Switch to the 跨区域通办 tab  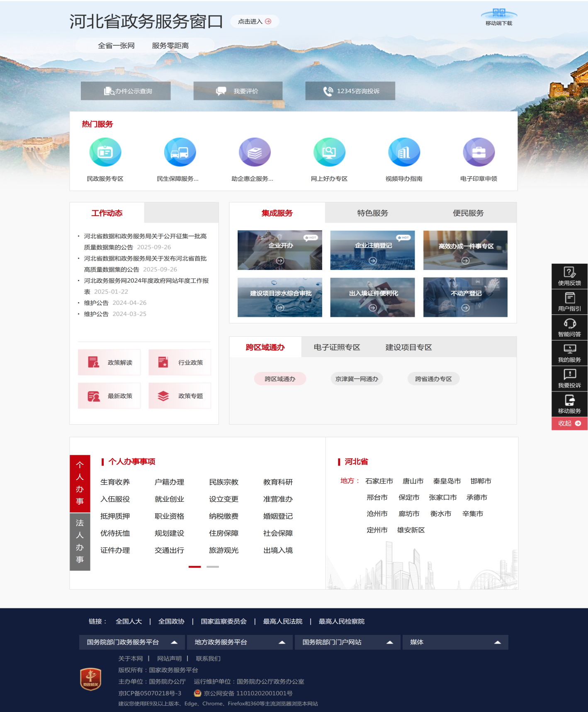(x=265, y=347)
